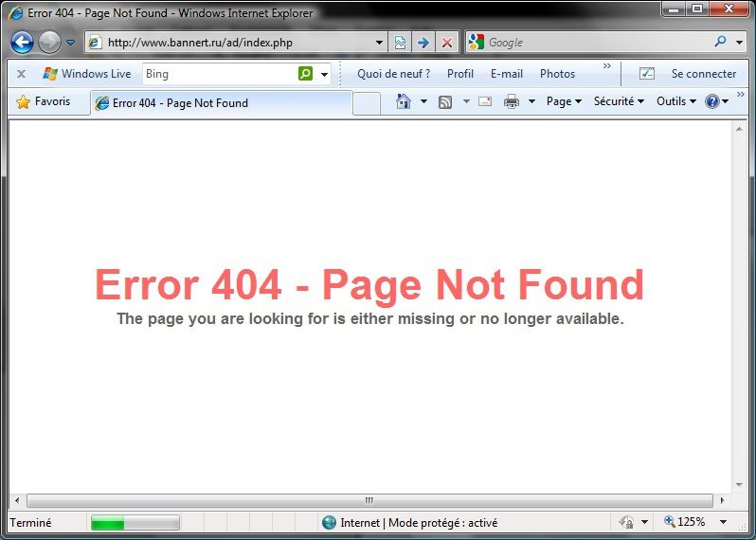The height and width of the screenshot is (540, 756).
Task: Click the green loading progress bar
Action: (135, 523)
